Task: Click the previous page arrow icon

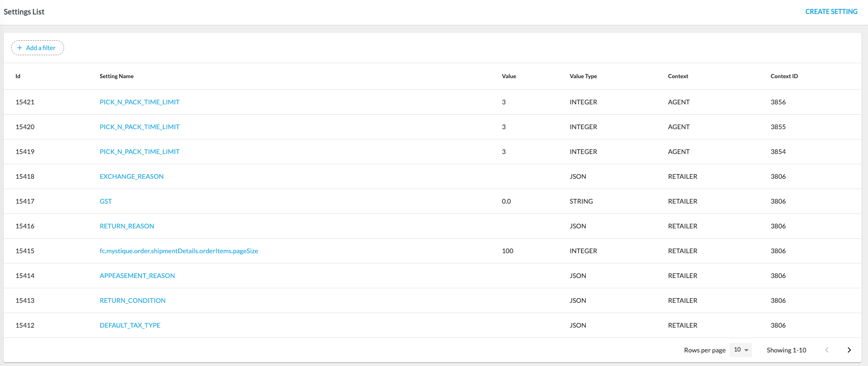Action: click(x=826, y=350)
